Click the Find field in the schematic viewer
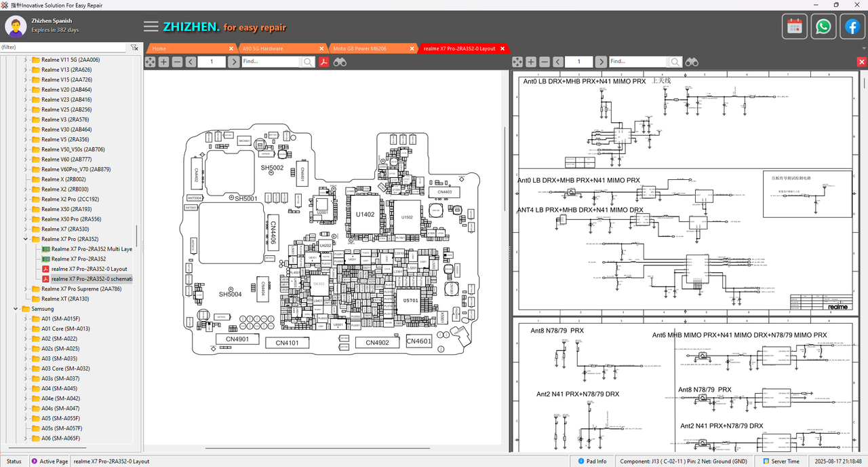The image size is (868, 467). click(638, 62)
